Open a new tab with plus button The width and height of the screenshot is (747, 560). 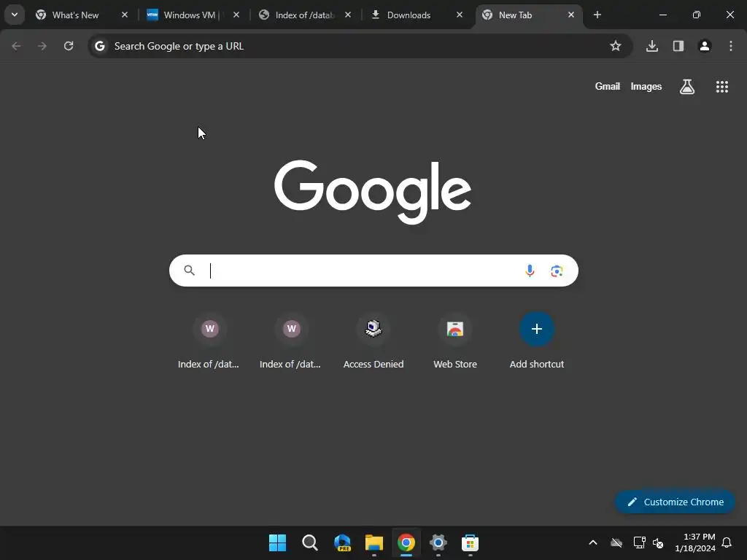click(597, 15)
